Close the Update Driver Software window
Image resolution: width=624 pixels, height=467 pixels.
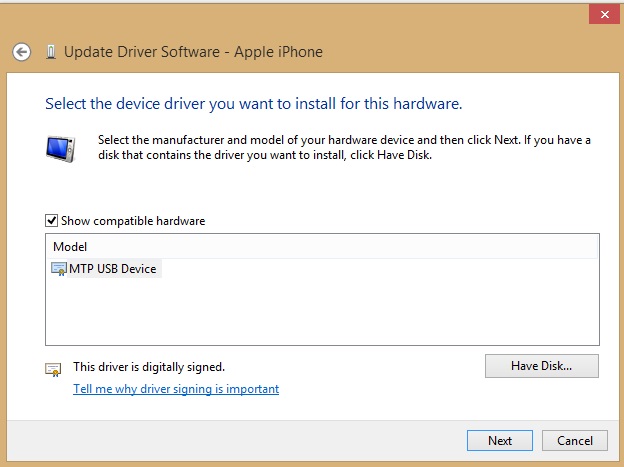[601, 14]
